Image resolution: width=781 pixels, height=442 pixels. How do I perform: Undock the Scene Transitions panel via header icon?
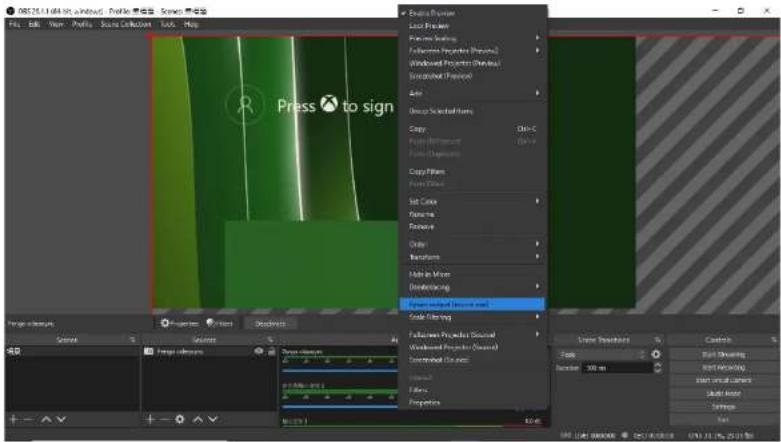[x=657, y=340]
